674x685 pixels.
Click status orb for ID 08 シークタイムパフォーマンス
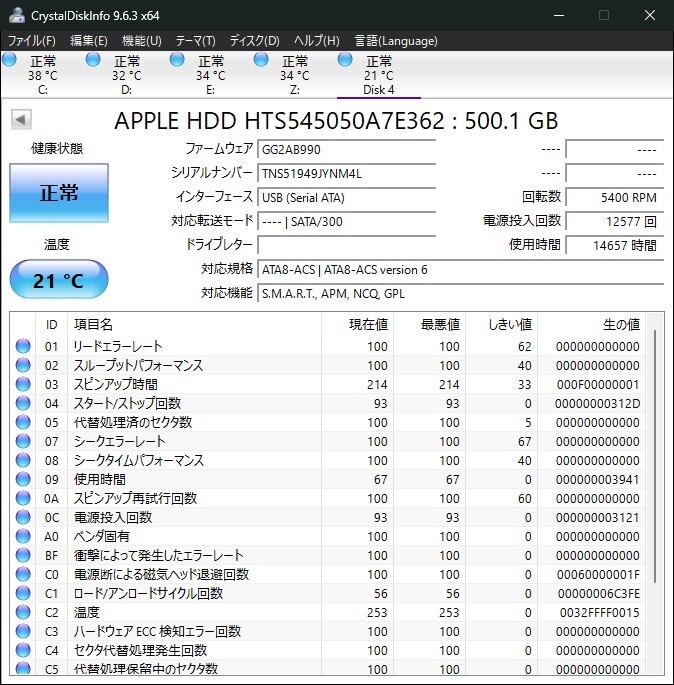click(x=23, y=460)
